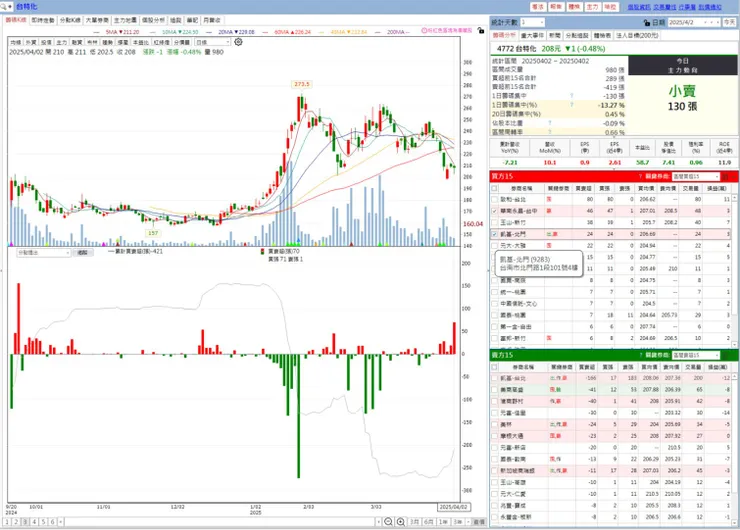This screenshot has width=740, height=530.
Task: Click the 小賣 130 張 summary box
Action: (682, 99)
